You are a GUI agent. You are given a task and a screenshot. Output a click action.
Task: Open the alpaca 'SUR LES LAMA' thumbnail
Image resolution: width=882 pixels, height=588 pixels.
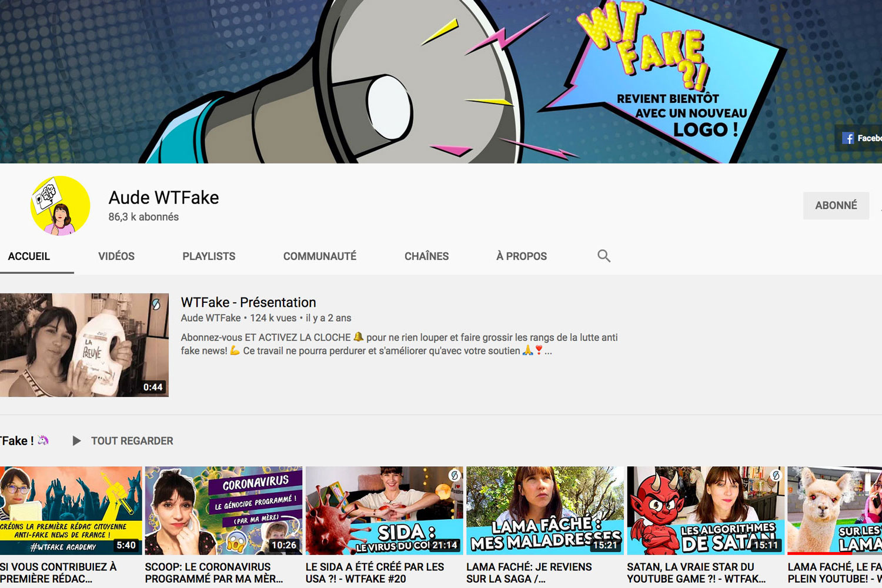click(835, 511)
